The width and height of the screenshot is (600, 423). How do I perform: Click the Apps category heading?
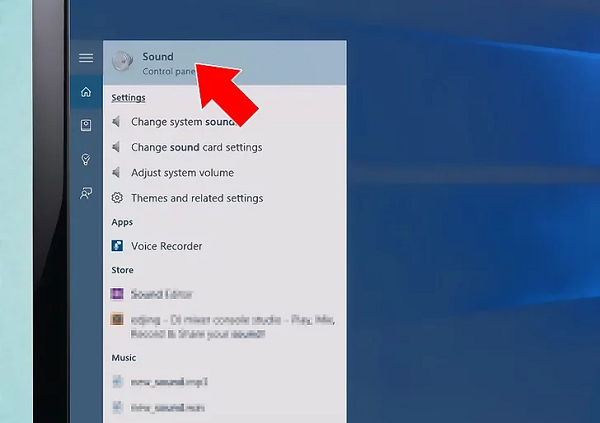tap(122, 222)
